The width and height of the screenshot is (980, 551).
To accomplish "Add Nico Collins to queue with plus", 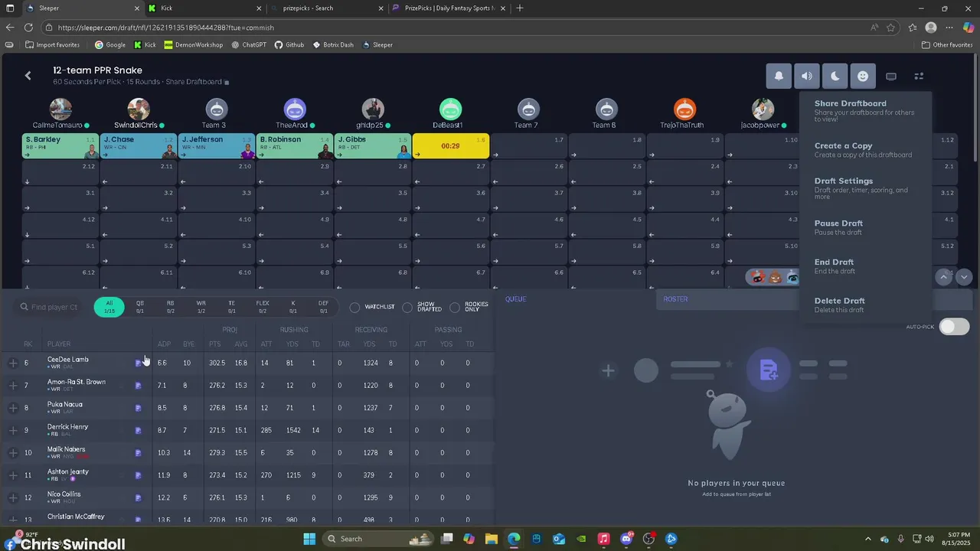I will tap(13, 497).
